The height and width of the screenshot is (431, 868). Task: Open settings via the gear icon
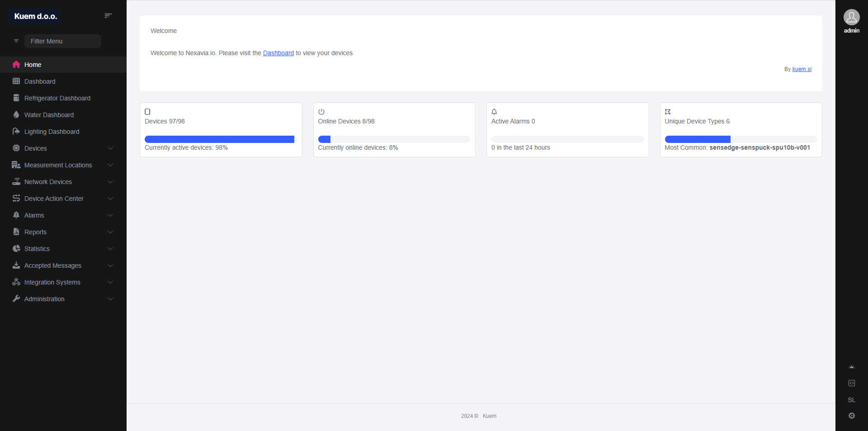pyautogui.click(x=852, y=416)
